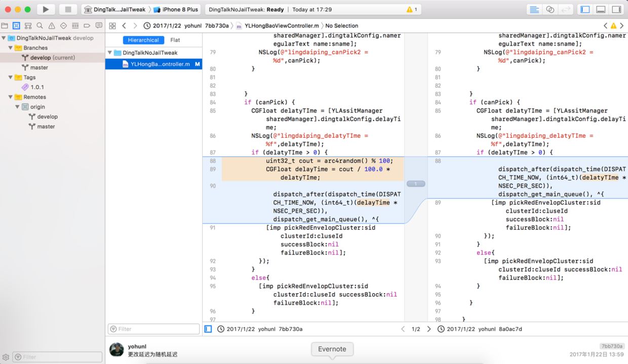Show the Assistant editor
Screen dimensions: 628x364
pos(550,9)
